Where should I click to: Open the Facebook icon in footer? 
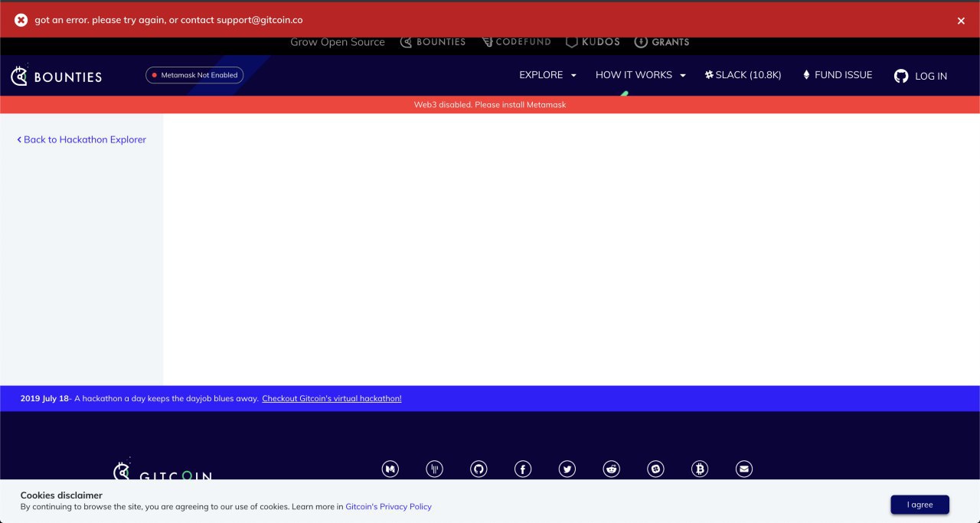click(x=523, y=469)
